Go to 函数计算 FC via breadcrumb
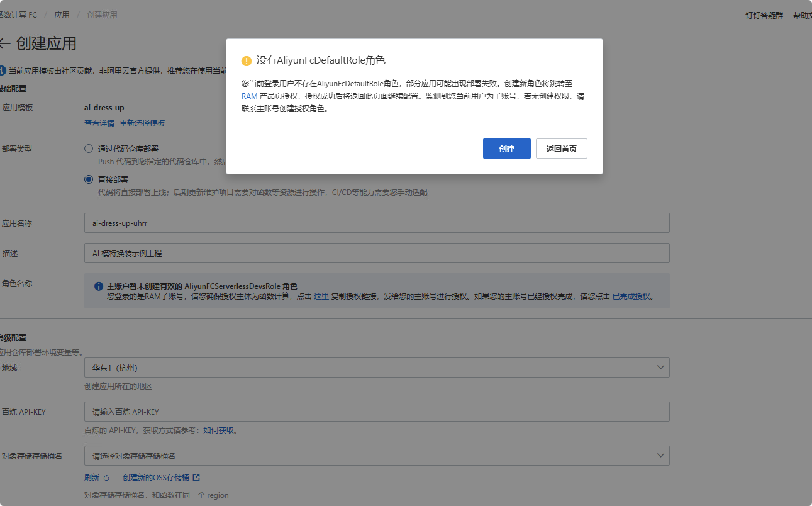 (19, 14)
